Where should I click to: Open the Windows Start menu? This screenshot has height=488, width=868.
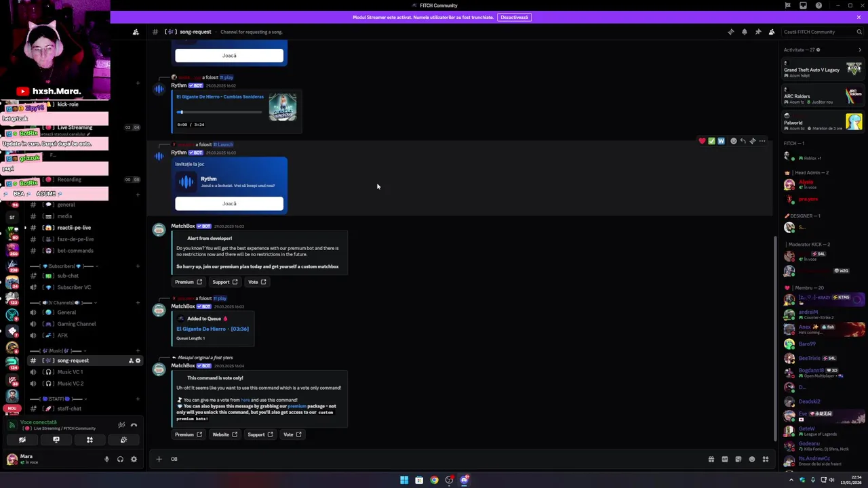click(404, 480)
